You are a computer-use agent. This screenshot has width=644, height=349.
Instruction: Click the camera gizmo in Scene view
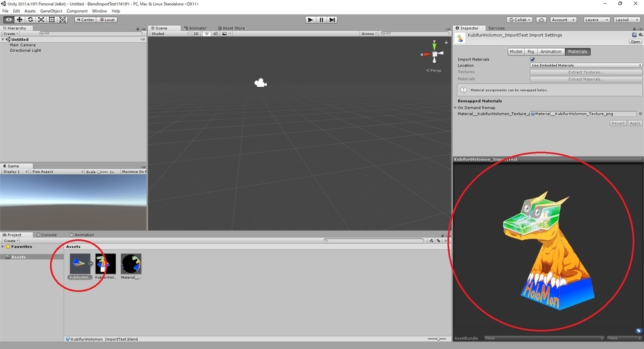(260, 83)
